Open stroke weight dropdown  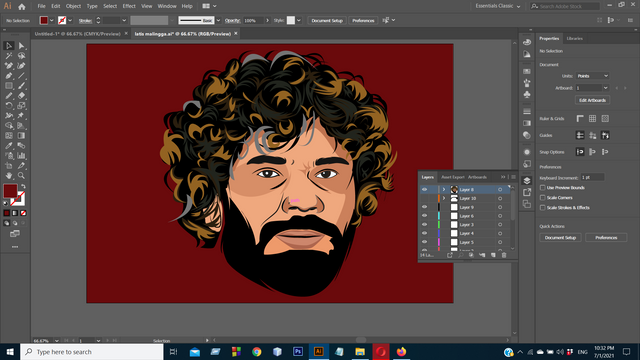pos(124,20)
